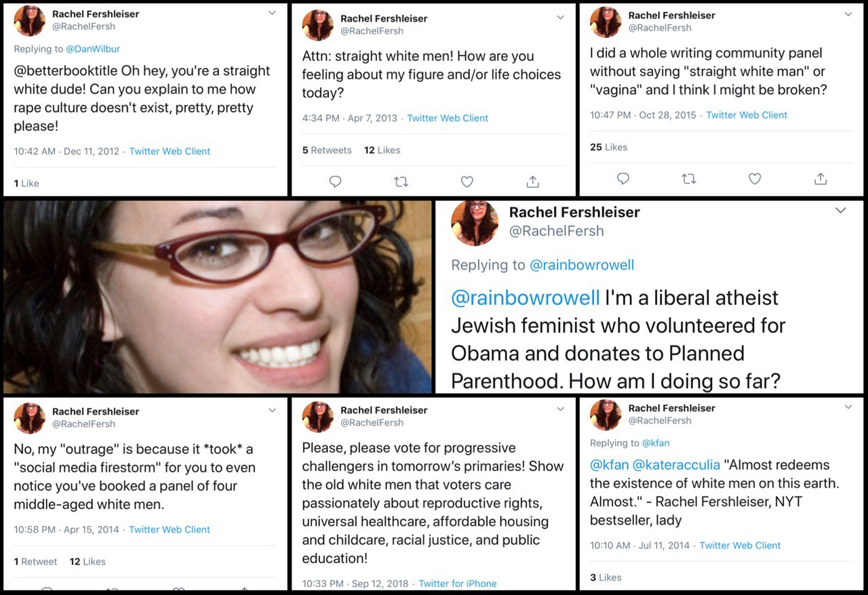This screenshot has width=868, height=595.
Task: Retweet the writing community panel tweet
Action: coord(689,179)
